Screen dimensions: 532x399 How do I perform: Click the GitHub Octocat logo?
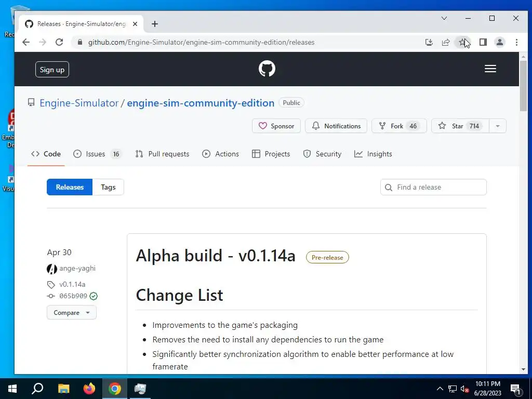point(267,69)
